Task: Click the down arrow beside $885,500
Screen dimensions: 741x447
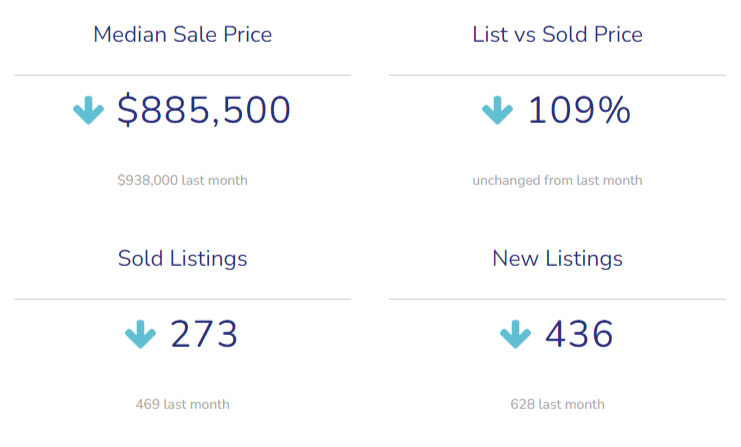Action: 89,110
